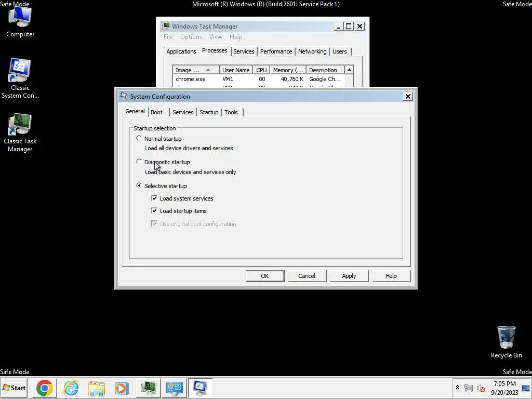532x399 pixels.
Task: Select the General tab
Action: point(135,111)
